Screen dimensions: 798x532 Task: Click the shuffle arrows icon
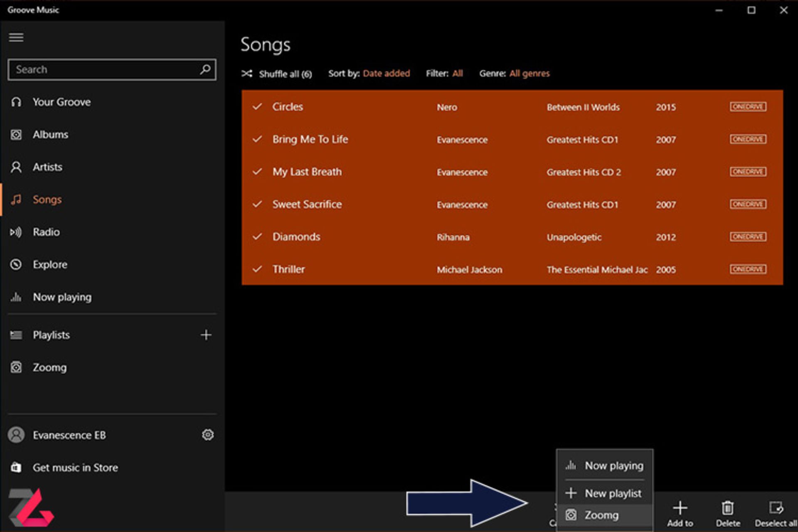[x=247, y=74]
